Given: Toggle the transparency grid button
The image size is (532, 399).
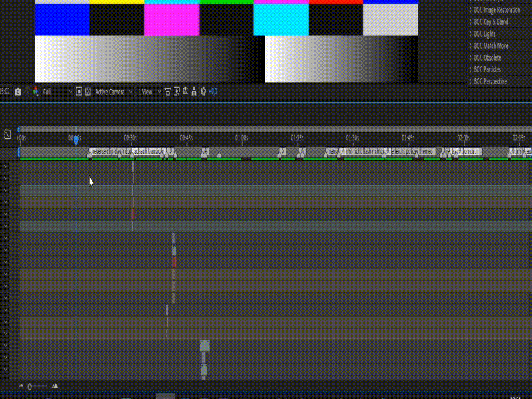Looking at the screenshot, I should (87, 92).
